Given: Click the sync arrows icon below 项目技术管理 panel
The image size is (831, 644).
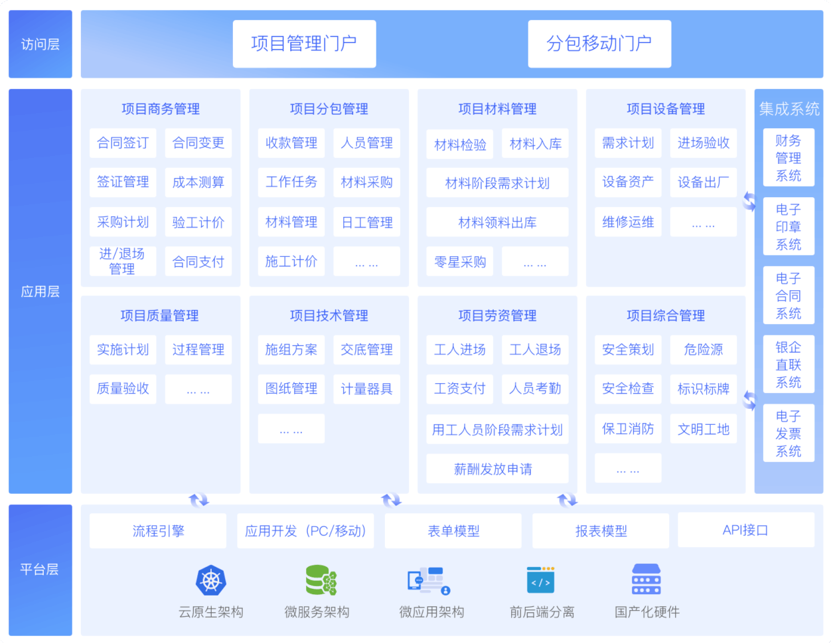Looking at the screenshot, I should (x=391, y=500).
